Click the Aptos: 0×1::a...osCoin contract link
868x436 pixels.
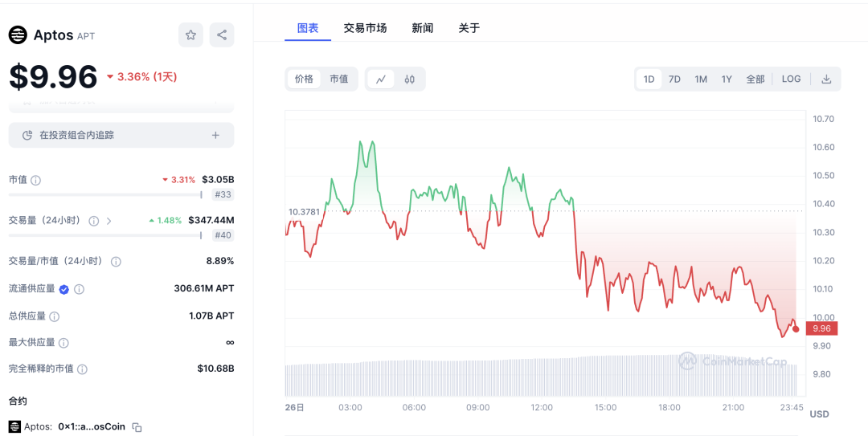pos(75,427)
